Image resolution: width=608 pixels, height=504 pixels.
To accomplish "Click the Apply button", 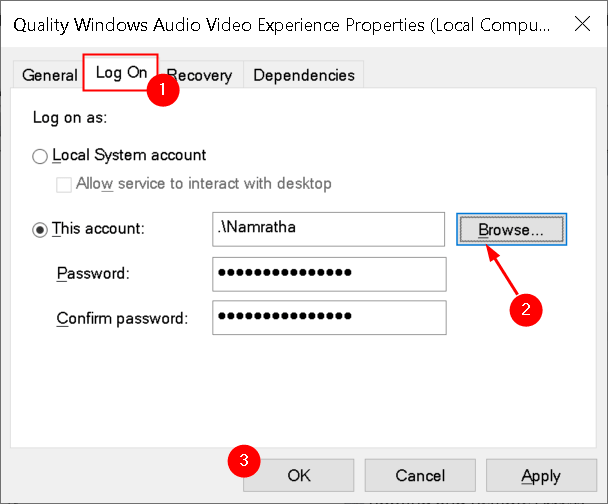I will (541, 475).
